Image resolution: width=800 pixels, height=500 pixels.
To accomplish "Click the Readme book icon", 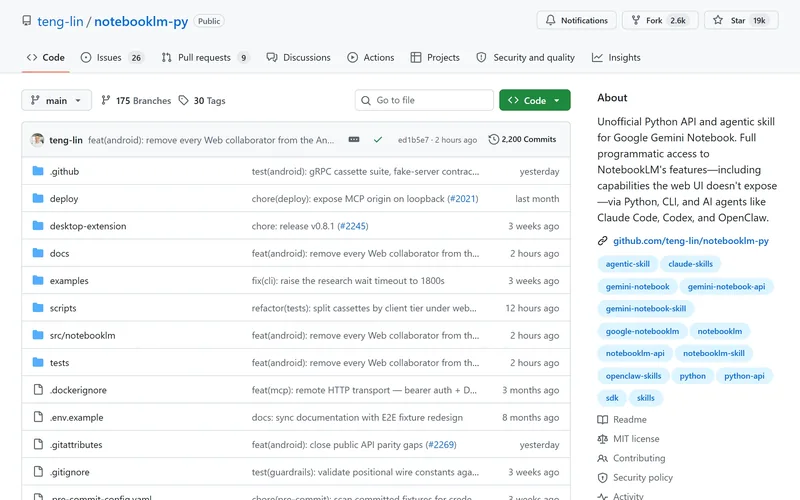I will point(603,419).
